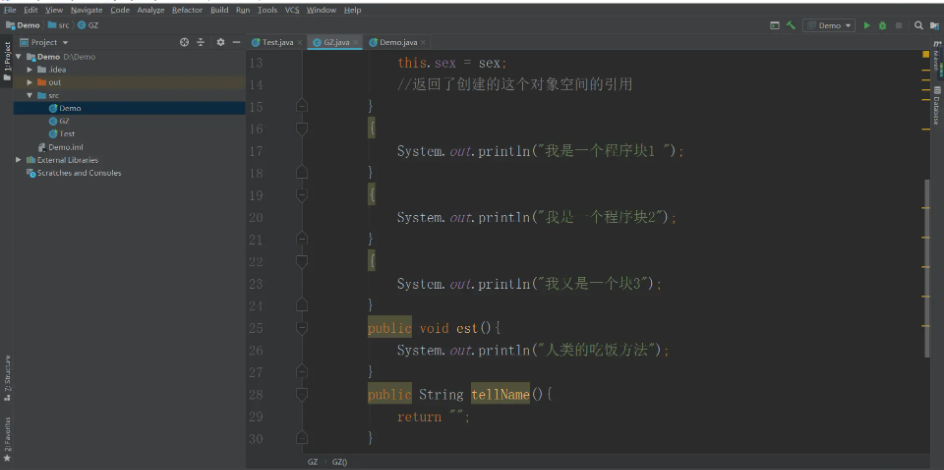Image resolution: width=944 pixels, height=470 pixels.
Task: Toggle the 1: Project side tab
Action: (7, 61)
